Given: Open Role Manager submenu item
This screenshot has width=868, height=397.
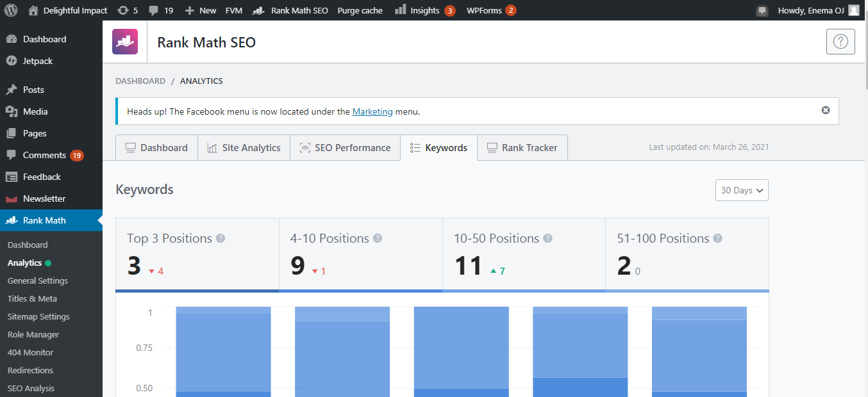Looking at the screenshot, I should 33,334.
